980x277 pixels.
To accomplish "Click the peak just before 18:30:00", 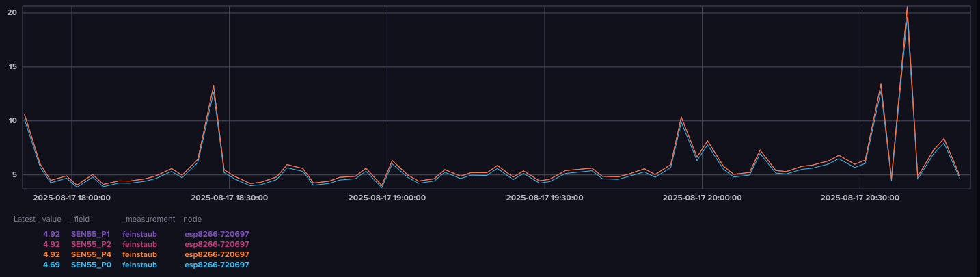I will pyautogui.click(x=213, y=86).
